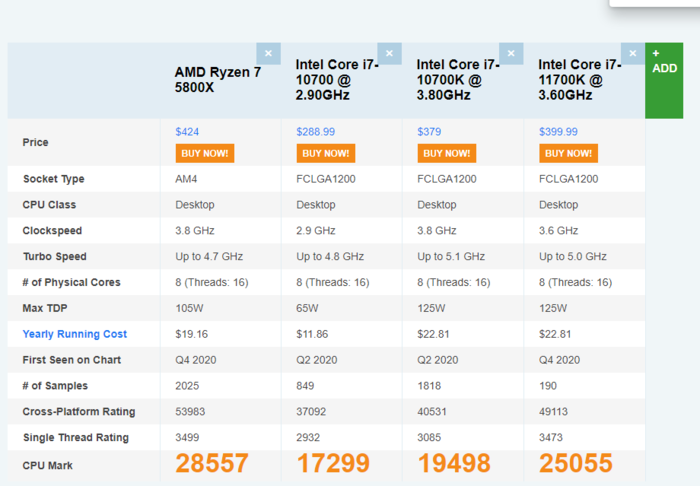Screen dimensions: 700x486
Task: Click the 17299 CPU Mark score
Action: (333, 463)
